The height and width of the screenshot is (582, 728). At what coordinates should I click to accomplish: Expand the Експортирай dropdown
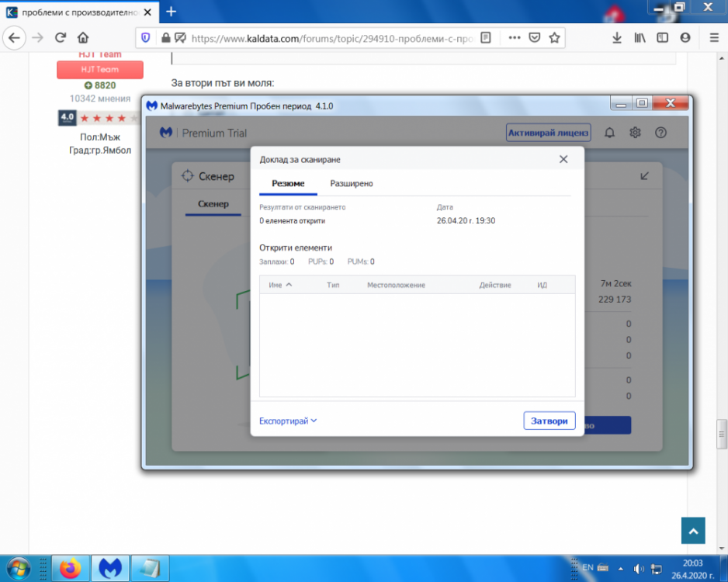288,421
